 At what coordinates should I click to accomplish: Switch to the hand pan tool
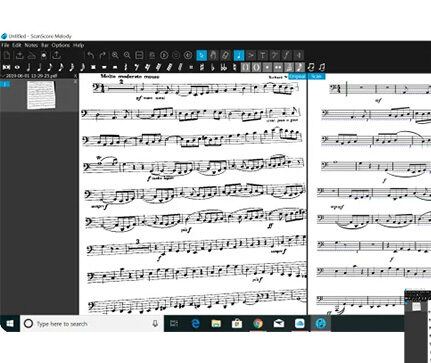click(x=214, y=55)
